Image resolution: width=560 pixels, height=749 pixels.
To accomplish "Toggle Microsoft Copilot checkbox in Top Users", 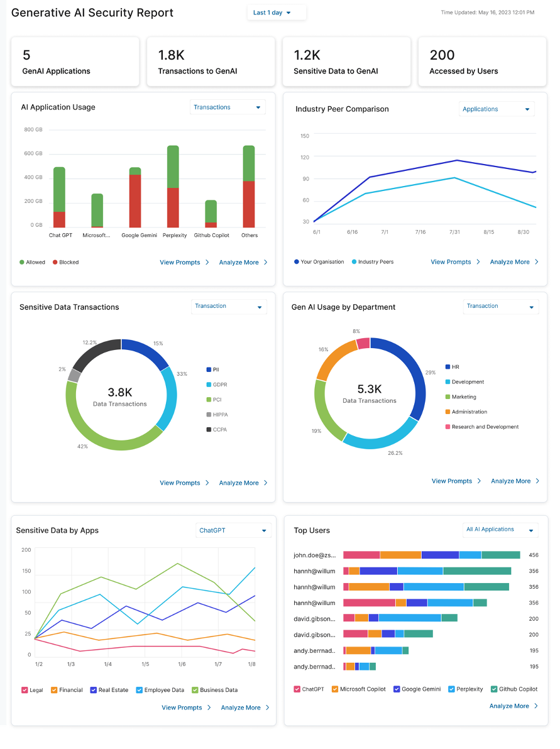I will tap(335, 689).
